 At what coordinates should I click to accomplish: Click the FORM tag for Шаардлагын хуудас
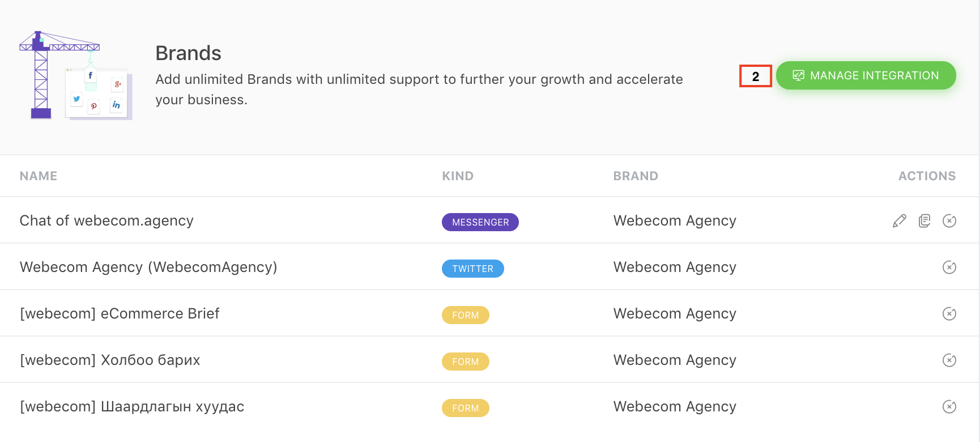pyautogui.click(x=466, y=408)
